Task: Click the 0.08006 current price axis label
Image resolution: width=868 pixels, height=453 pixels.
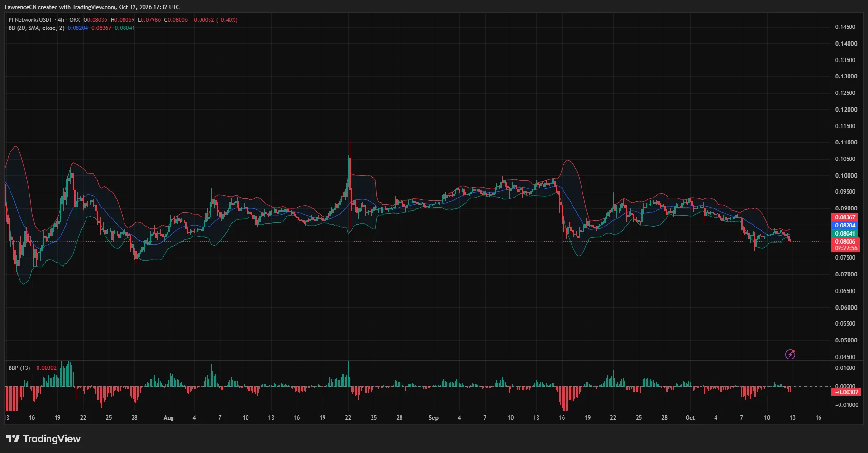Action: (845, 242)
